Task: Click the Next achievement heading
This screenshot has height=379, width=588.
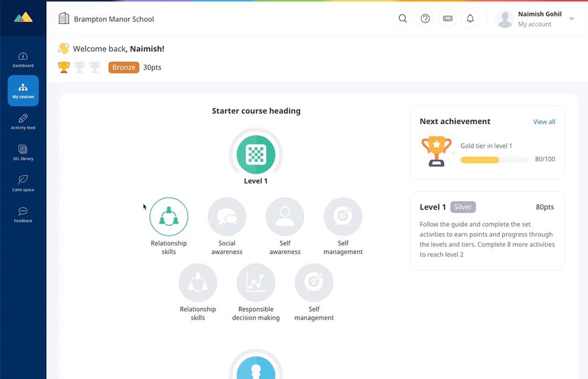Action: (455, 121)
